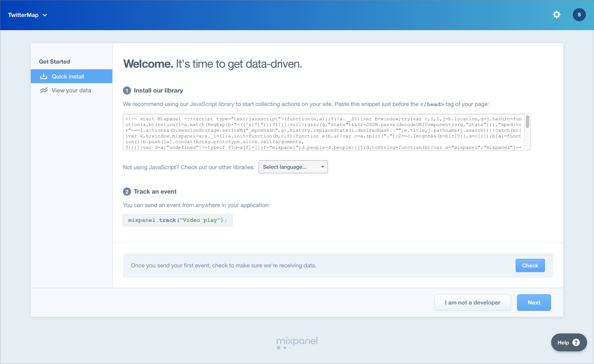
Task: Click the JavaScript library link
Action: tap(212, 104)
